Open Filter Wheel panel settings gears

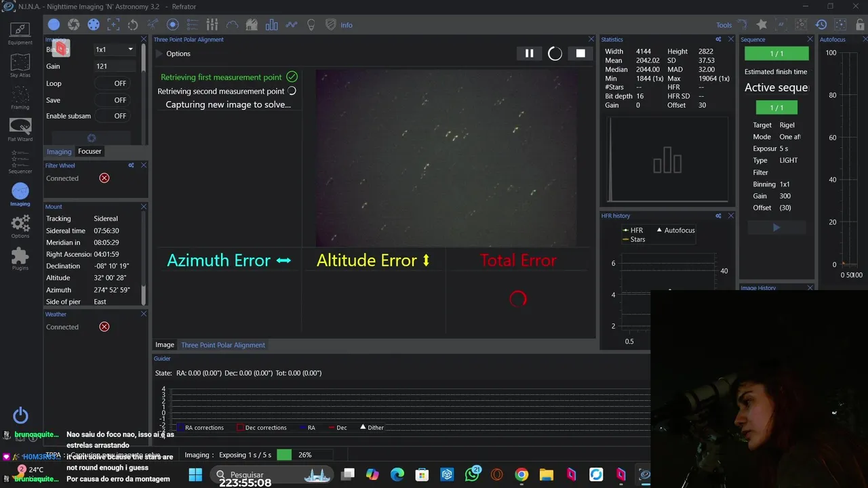[x=132, y=165]
